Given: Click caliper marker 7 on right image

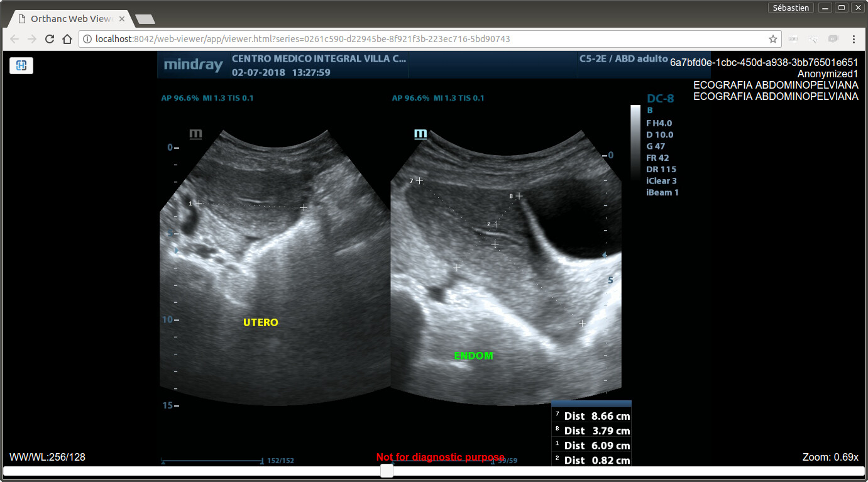Looking at the screenshot, I should (419, 181).
